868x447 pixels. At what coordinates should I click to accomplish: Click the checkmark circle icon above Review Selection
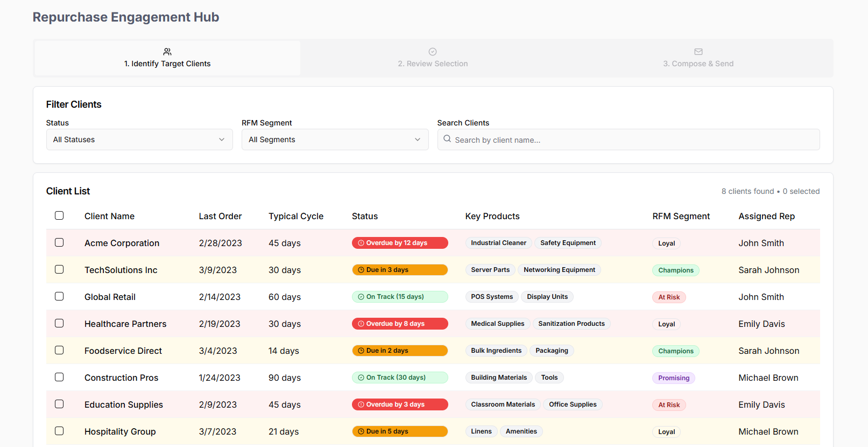(433, 52)
